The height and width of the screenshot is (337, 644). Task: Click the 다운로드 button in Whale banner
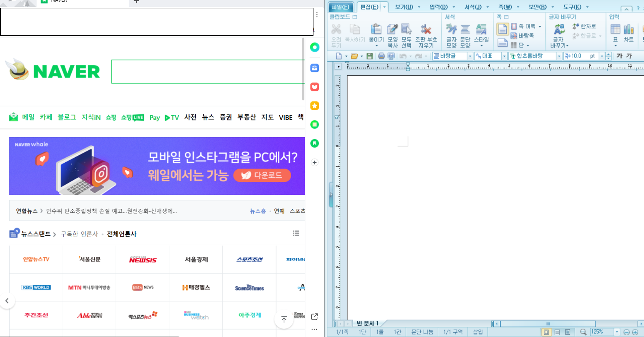click(262, 175)
